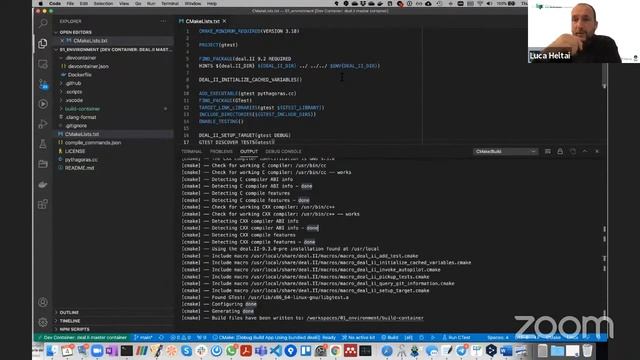
Task: Open the Accounts icon in activity bar
Action: click(x=43, y=302)
